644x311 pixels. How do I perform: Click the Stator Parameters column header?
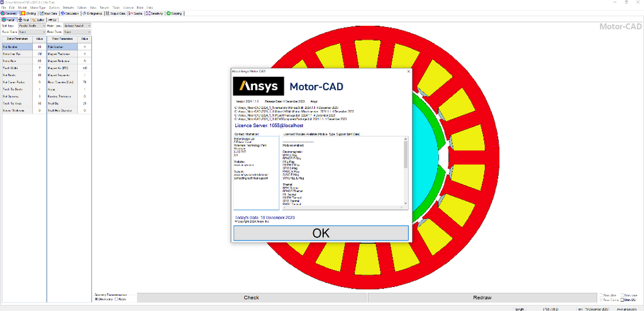coord(17,39)
